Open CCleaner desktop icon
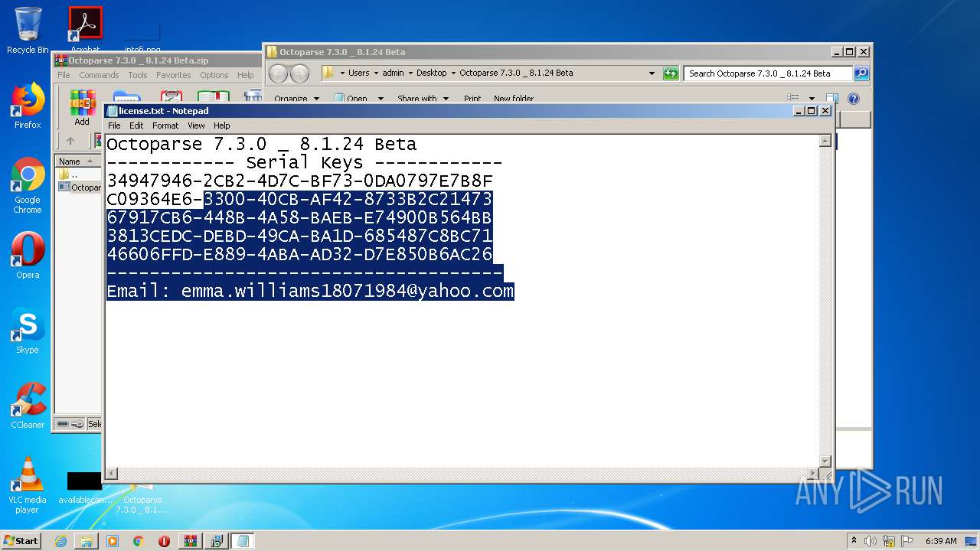 pyautogui.click(x=28, y=405)
